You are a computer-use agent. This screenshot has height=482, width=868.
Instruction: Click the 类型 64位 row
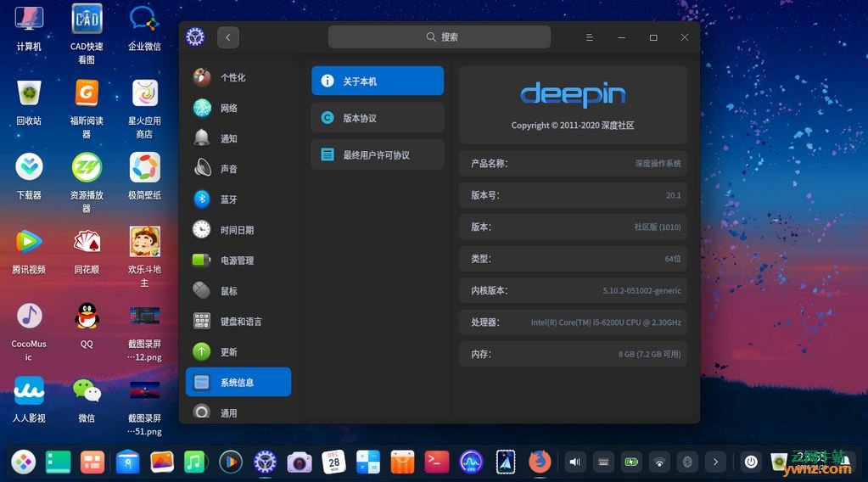coord(573,259)
